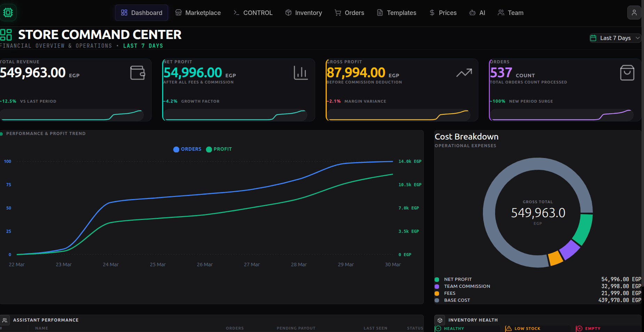The width and height of the screenshot is (644, 332).
Task: Click the Assistant Performance people icon
Action: [5, 320]
